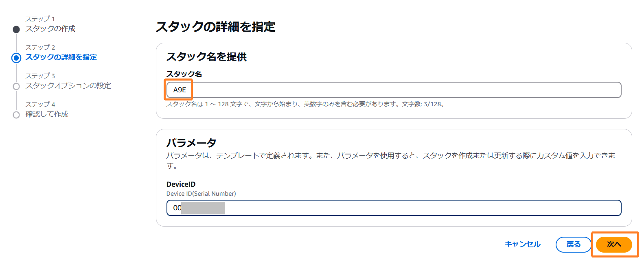The width and height of the screenshot is (644, 264).
Task: Click the スタック名を提供 section heading
Action: pos(206,57)
